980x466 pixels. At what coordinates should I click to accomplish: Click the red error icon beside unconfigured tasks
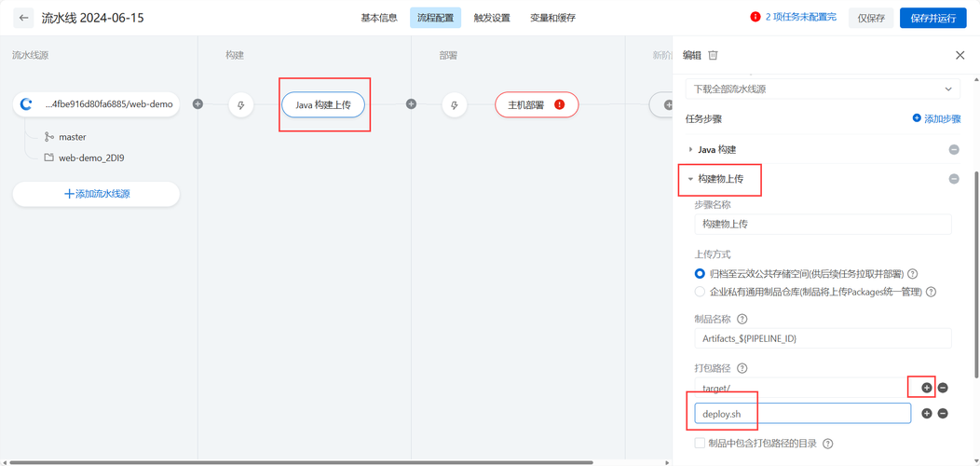coord(755,17)
